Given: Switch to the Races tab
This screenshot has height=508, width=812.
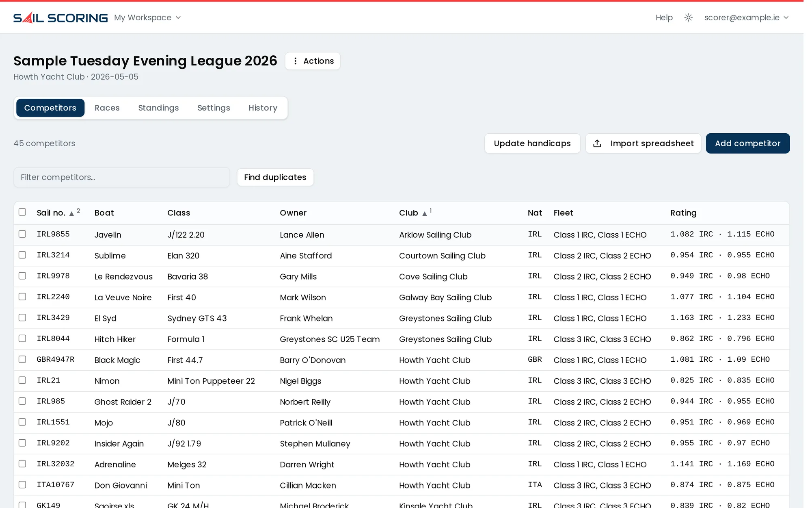Looking at the screenshot, I should coord(107,108).
